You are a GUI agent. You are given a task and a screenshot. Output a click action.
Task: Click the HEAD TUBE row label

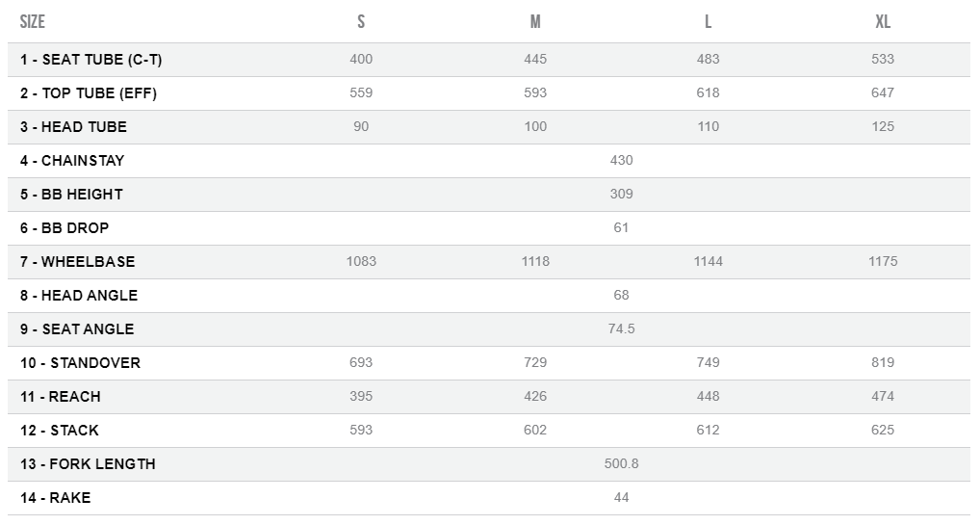pos(73,127)
